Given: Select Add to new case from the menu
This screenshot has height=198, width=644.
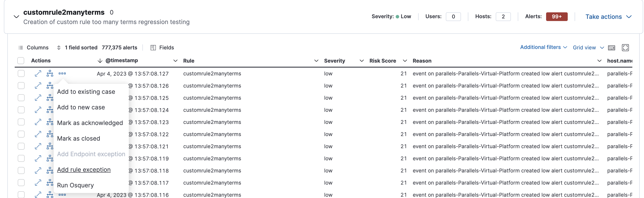Looking at the screenshot, I should [x=81, y=107].
